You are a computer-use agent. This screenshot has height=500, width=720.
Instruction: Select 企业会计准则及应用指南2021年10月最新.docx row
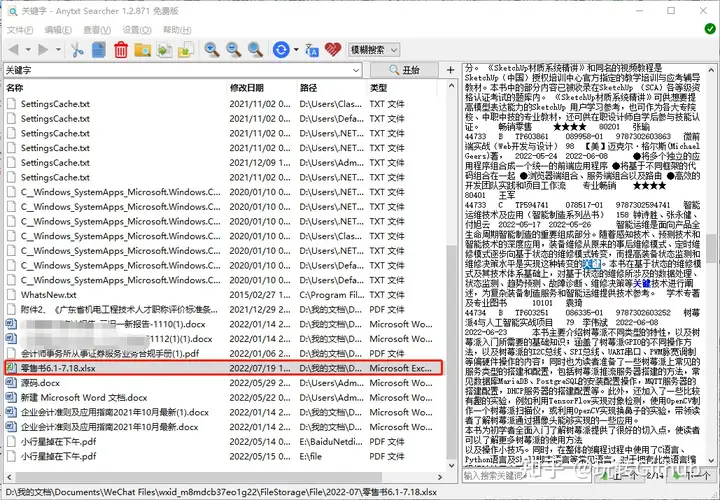click(224, 427)
